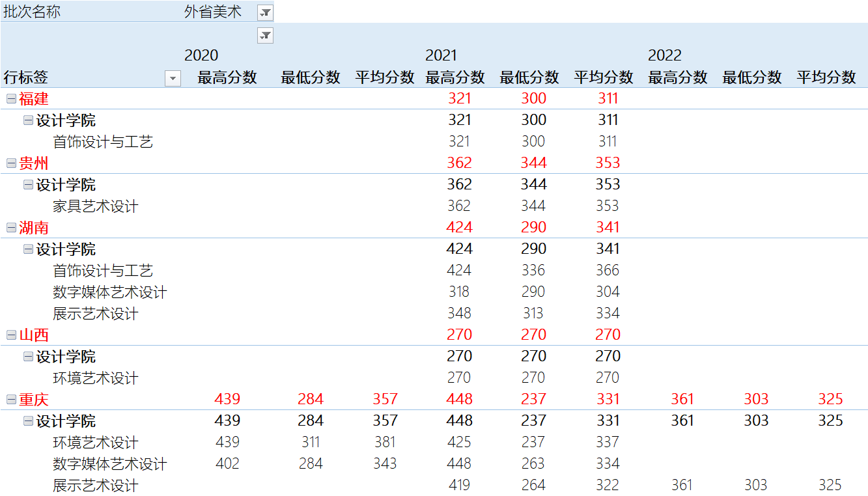Select the 家具艺术设计 row label
868x496 pixels.
point(96,207)
